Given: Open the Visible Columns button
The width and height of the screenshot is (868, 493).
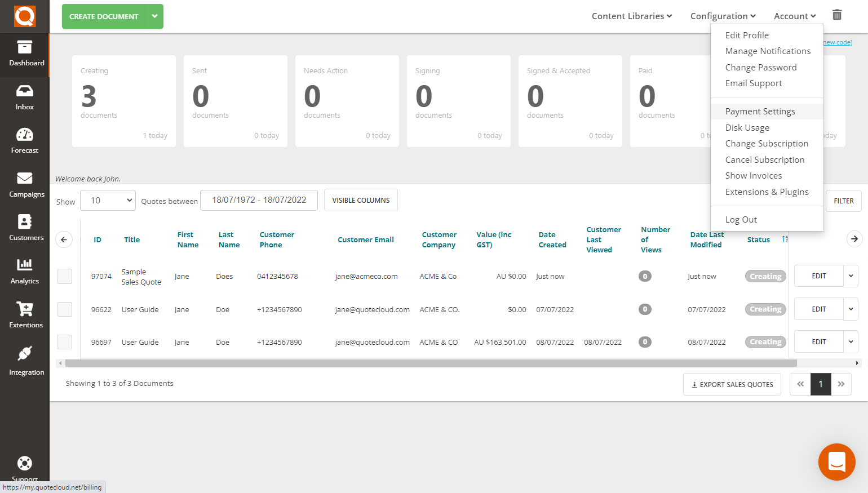Looking at the screenshot, I should [361, 200].
